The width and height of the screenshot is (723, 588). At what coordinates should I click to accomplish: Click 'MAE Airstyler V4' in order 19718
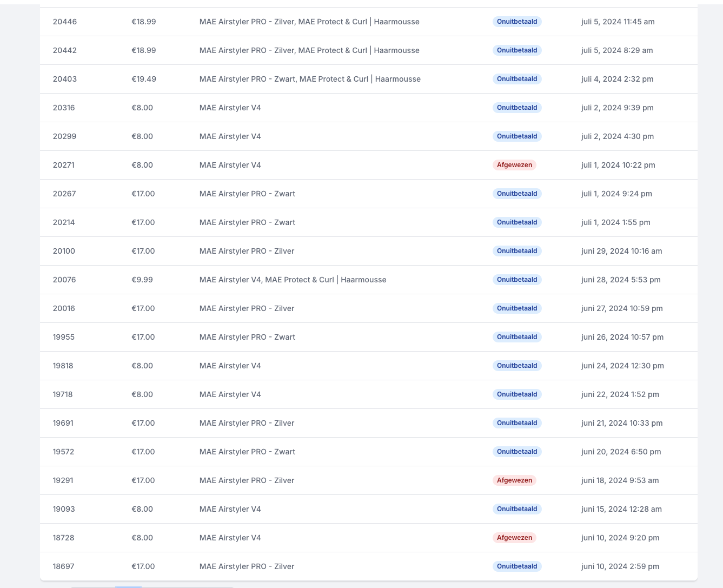coord(230,394)
